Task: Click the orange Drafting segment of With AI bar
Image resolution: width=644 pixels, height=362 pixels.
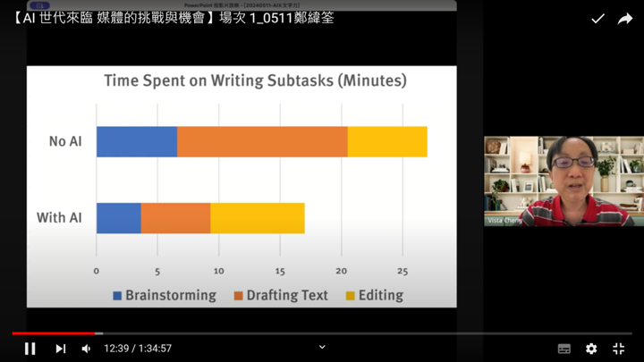Action: 176,218
